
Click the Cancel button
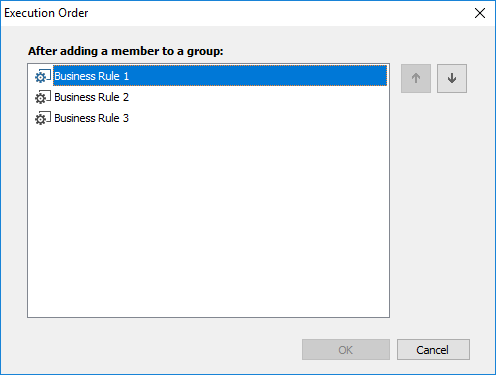[x=433, y=350]
